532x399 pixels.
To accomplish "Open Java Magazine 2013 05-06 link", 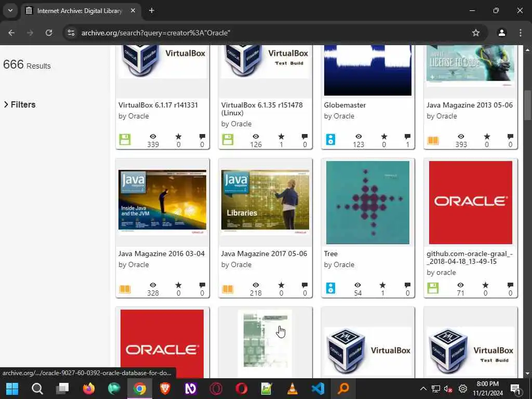I will coord(470,105).
